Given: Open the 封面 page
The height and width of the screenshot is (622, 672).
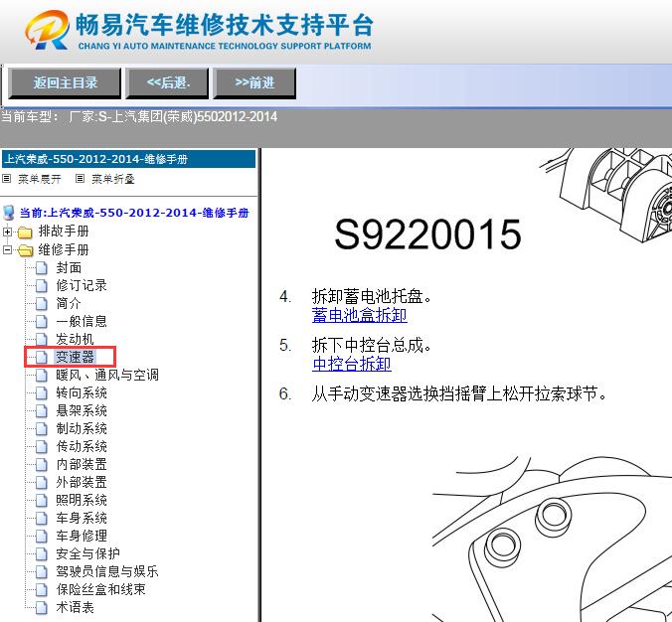Looking at the screenshot, I should 69,267.
